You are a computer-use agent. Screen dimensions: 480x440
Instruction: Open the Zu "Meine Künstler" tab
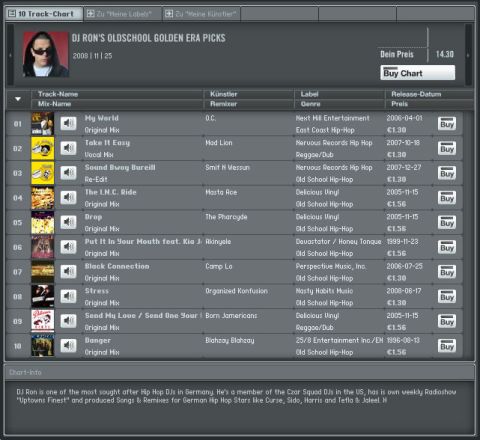[202, 14]
